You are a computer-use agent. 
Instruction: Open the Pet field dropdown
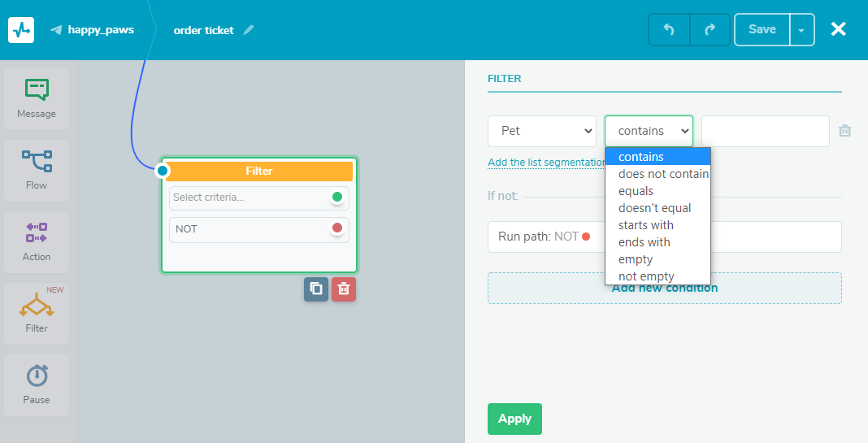coord(542,131)
